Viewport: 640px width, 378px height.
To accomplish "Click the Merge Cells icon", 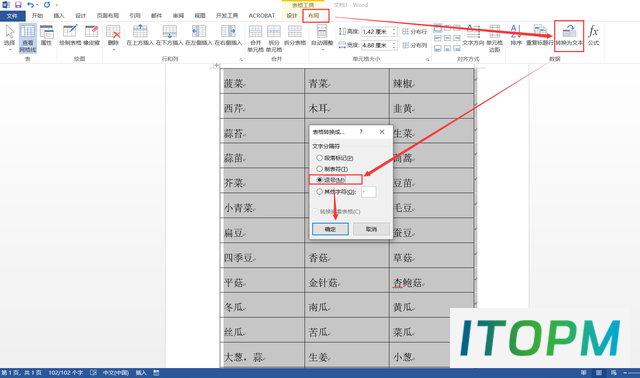I will pyautogui.click(x=256, y=32).
